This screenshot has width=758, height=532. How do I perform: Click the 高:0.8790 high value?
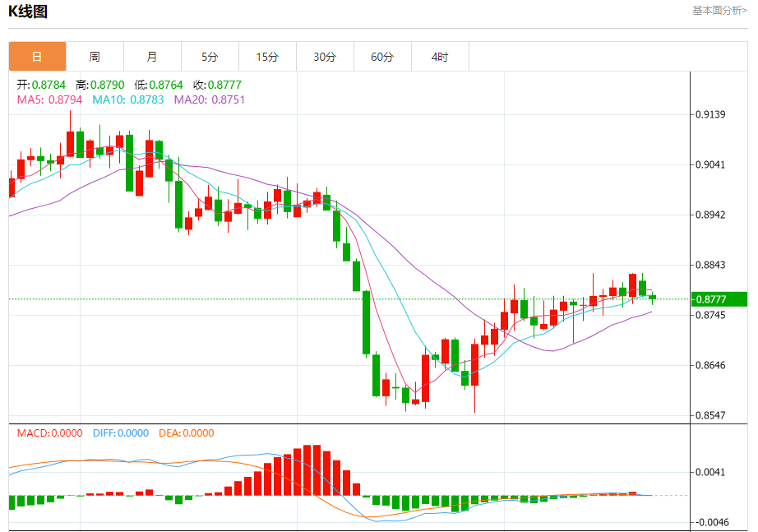[100, 85]
